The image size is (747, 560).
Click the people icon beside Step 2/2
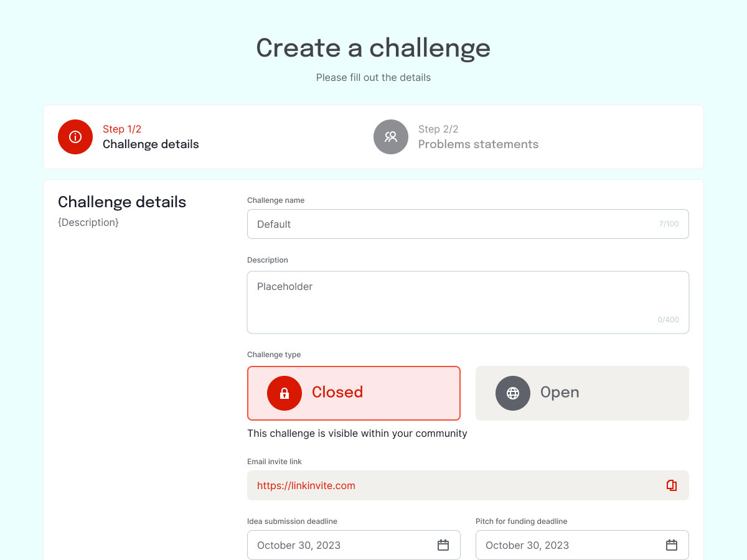click(391, 137)
